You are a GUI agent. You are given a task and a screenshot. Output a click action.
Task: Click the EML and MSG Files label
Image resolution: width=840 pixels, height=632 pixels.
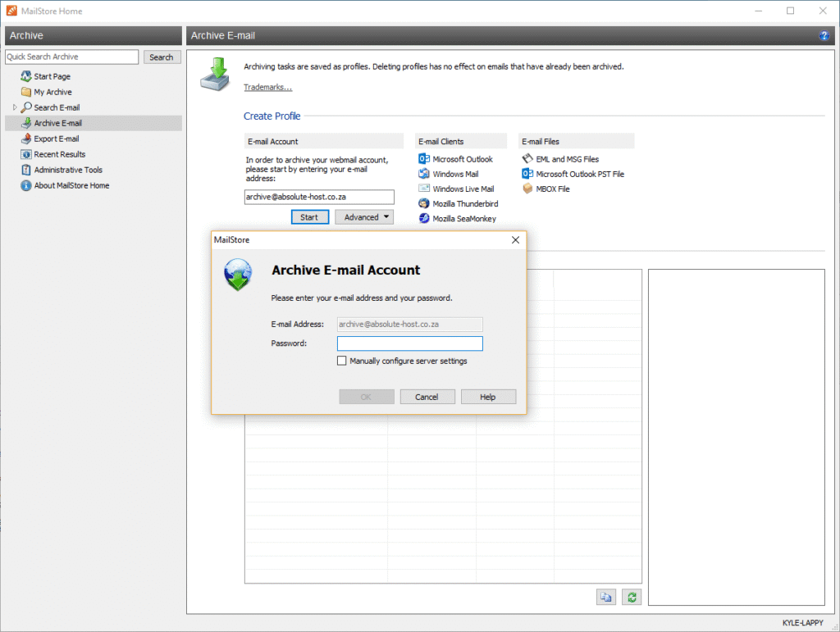point(568,159)
